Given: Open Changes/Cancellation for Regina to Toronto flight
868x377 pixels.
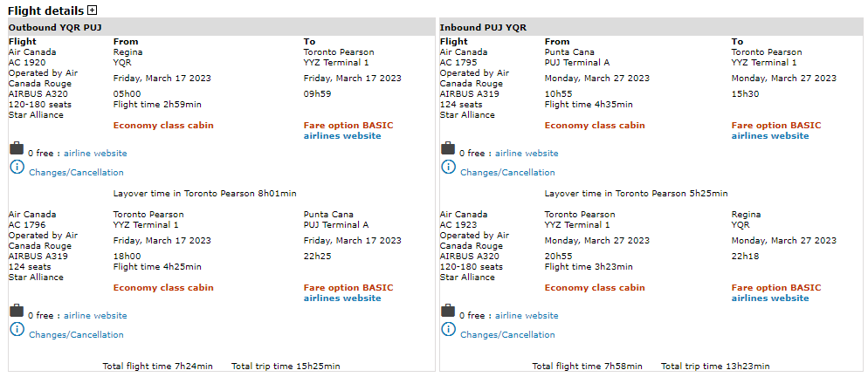Looking at the screenshot, I should [76, 173].
